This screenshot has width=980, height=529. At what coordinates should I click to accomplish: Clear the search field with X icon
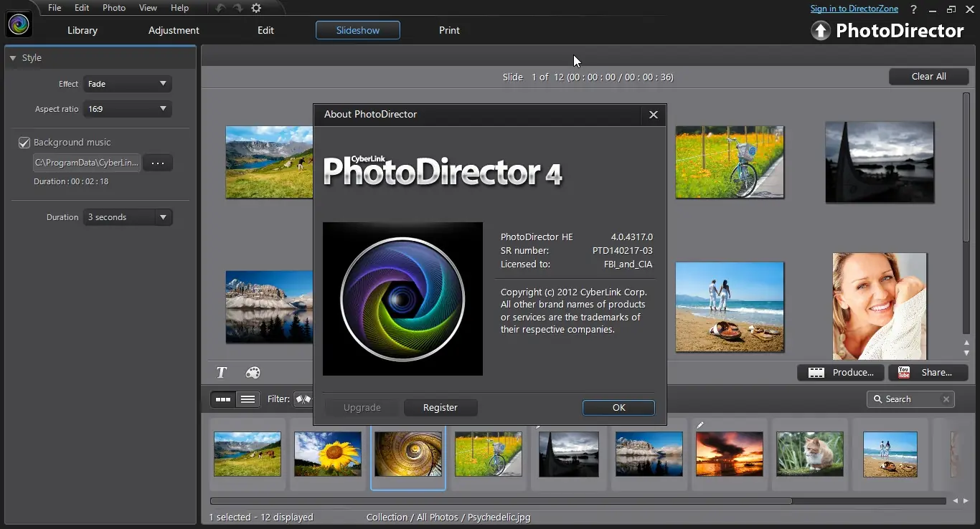coord(946,399)
